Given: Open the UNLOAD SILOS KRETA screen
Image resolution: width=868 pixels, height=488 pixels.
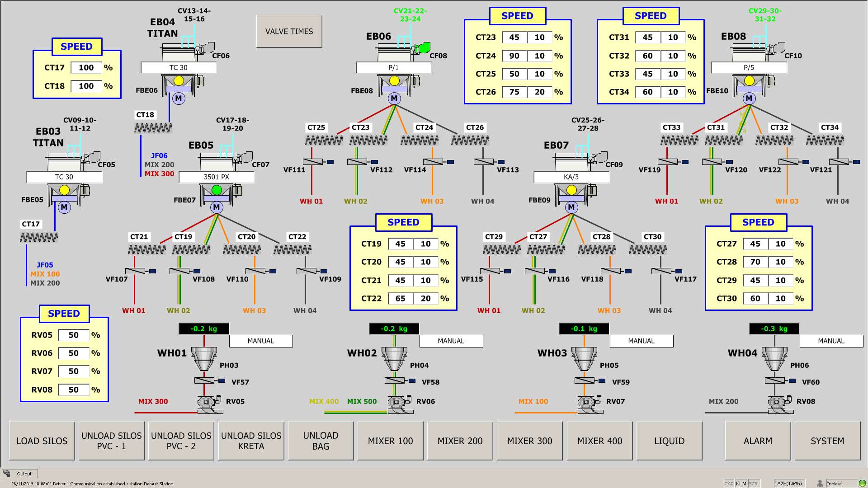Looking at the screenshot, I should coord(251,441).
